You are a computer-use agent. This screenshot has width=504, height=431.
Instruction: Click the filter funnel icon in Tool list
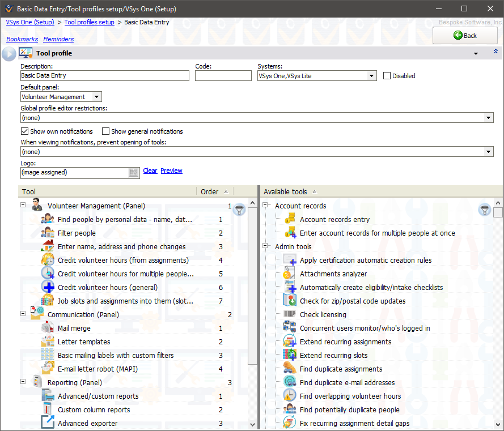click(239, 210)
